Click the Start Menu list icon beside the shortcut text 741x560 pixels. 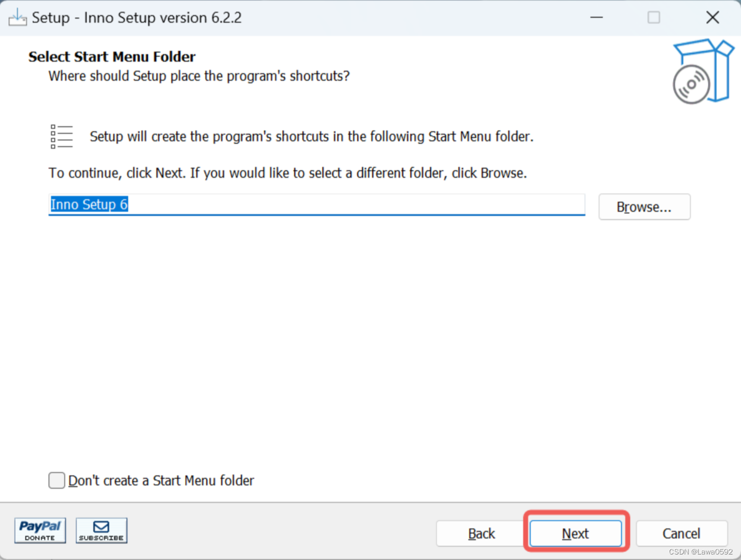click(61, 136)
